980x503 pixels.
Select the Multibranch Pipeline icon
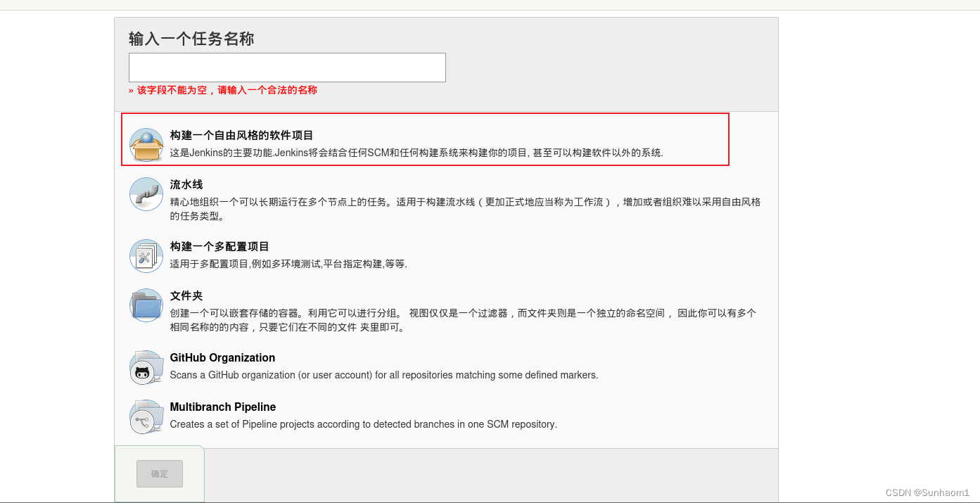pyautogui.click(x=146, y=416)
